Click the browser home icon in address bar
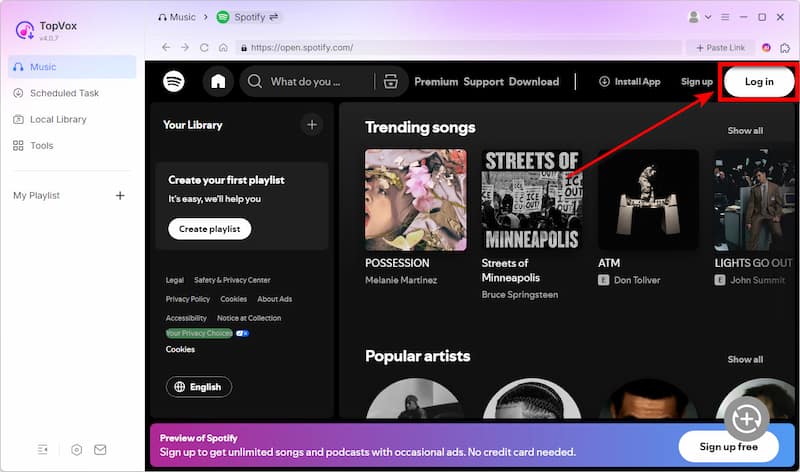 [223, 47]
